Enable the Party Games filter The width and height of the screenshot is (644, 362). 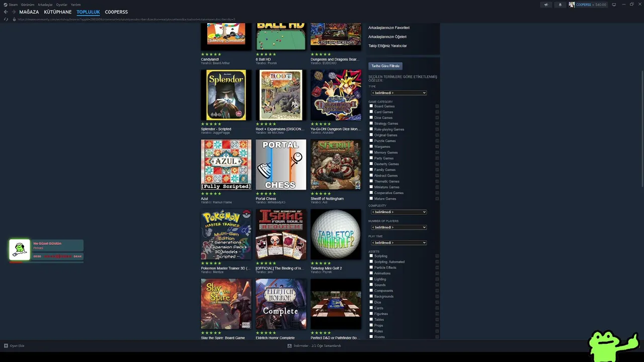371,158
